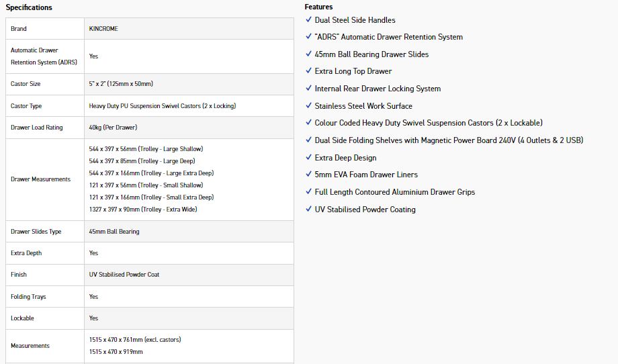618x364 pixels.
Task: Click checkmark next to UV Stabilised Powder Coating
Action: point(308,209)
